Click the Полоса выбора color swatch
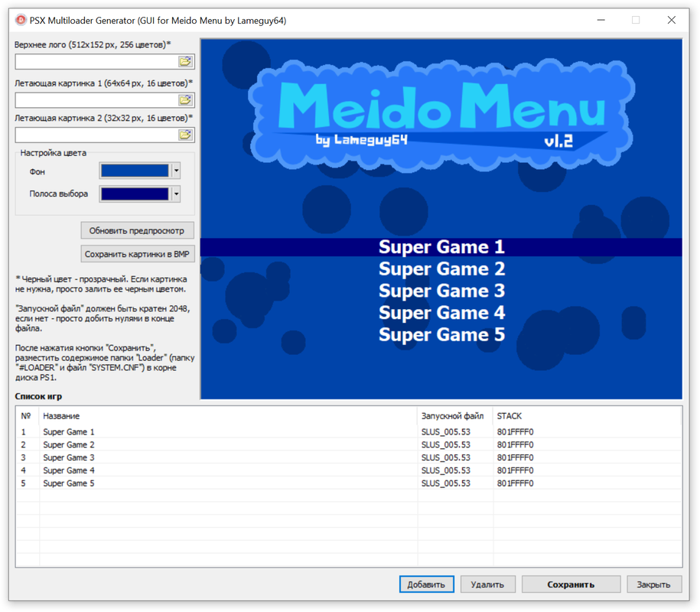The width and height of the screenshot is (700, 612). (x=135, y=194)
